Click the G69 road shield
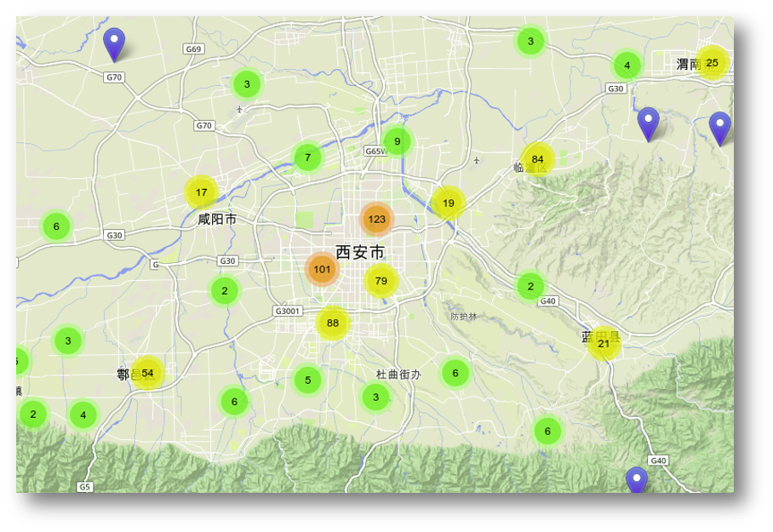This screenshot has width=773, height=532. click(x=193, y=49)
